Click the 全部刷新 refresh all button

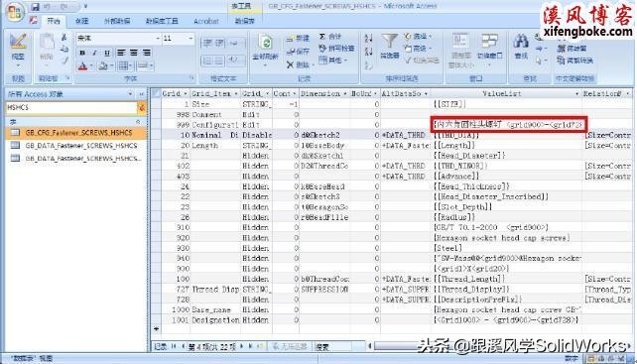265,49
